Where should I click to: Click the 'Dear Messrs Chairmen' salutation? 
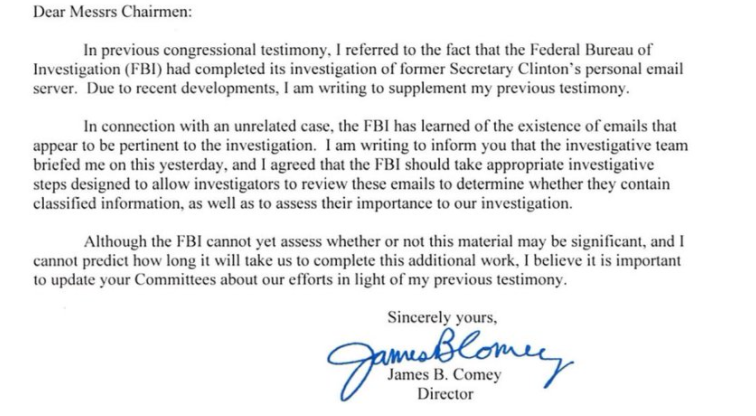click(x=83, y=13)
